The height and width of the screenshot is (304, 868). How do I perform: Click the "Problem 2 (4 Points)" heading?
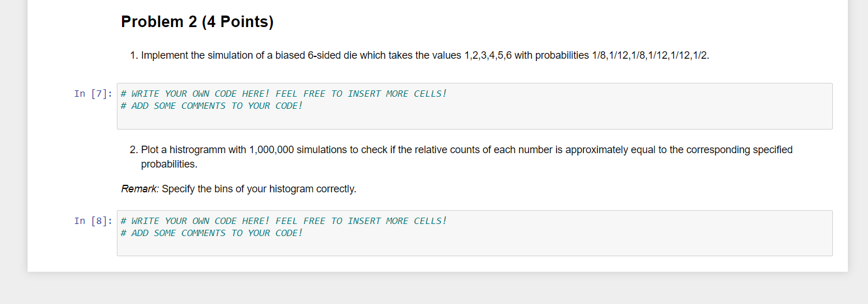(197, 22)
